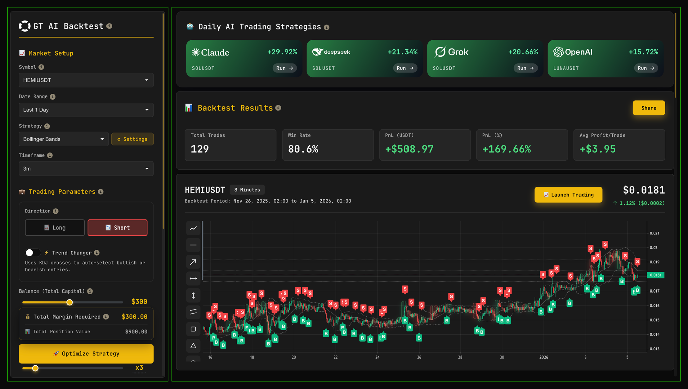Open info icon beside Total Margin Required
The image size is (688, 389).
[106, 317]
